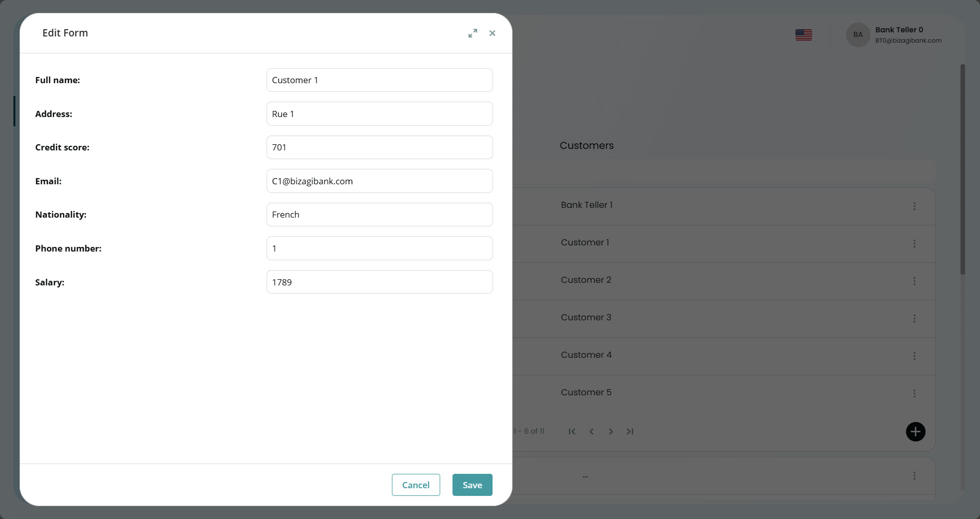Close the Edit Form dialog
980x519 pixels.
coord(492,33)
